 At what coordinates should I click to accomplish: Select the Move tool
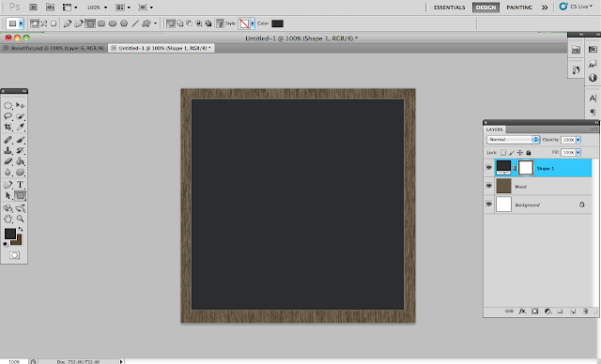click(21, 105)
